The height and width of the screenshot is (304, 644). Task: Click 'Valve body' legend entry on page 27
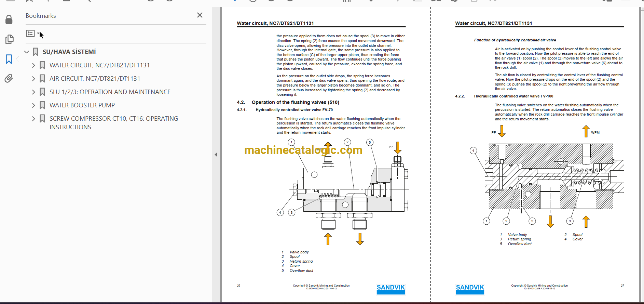point(517,235)
